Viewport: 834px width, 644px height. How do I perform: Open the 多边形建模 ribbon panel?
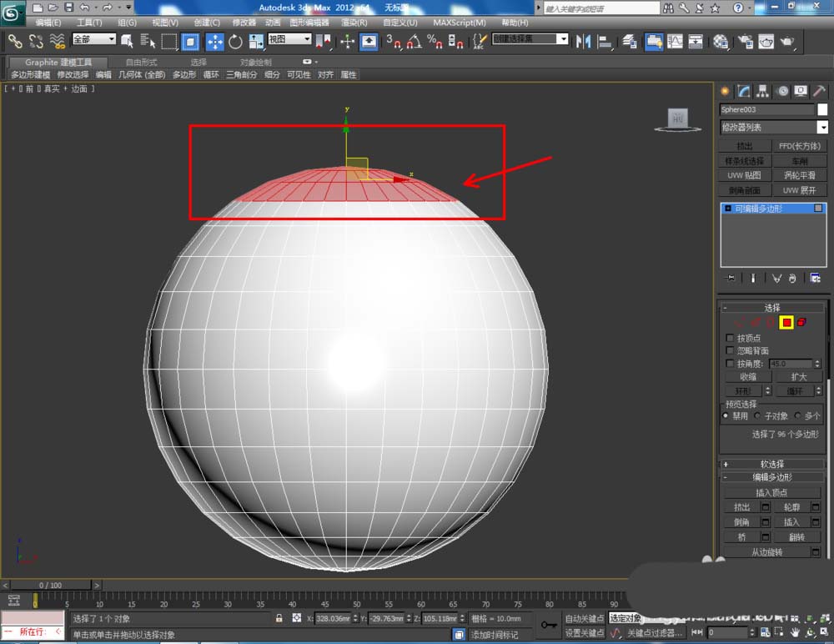click(x=30, y=74)
